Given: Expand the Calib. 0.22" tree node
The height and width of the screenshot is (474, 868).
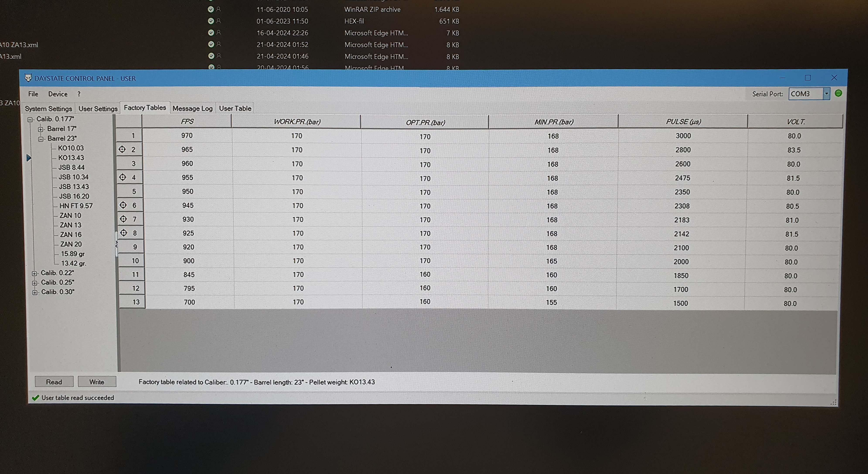Looking at the screenshot, I should click(34, 273).
